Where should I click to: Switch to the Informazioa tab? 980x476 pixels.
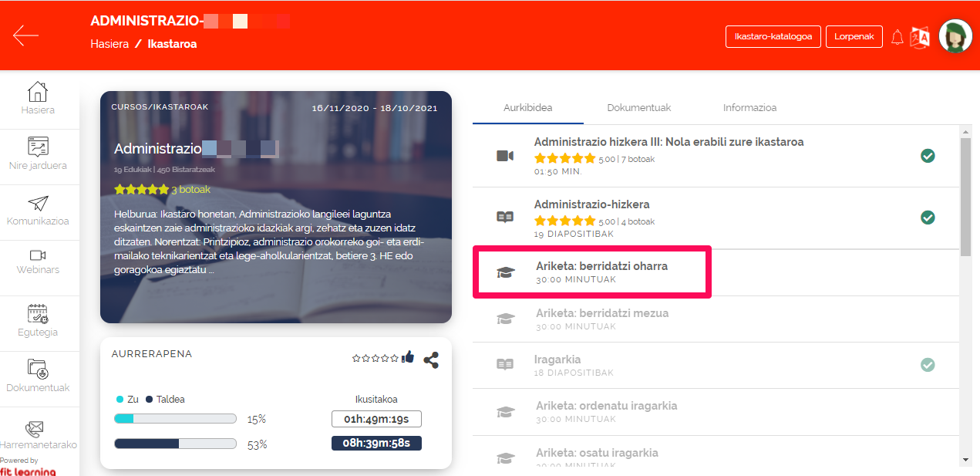(x=749, y=108)
